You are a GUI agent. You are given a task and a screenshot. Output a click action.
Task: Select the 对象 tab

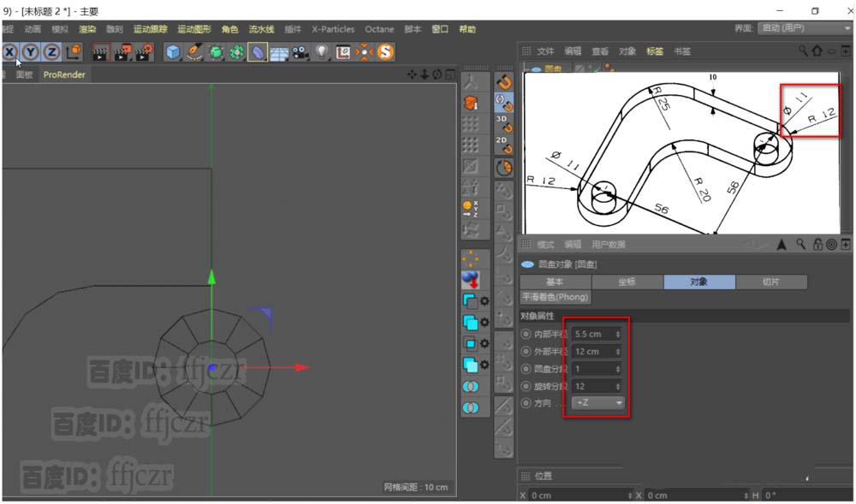click(699, 282)
